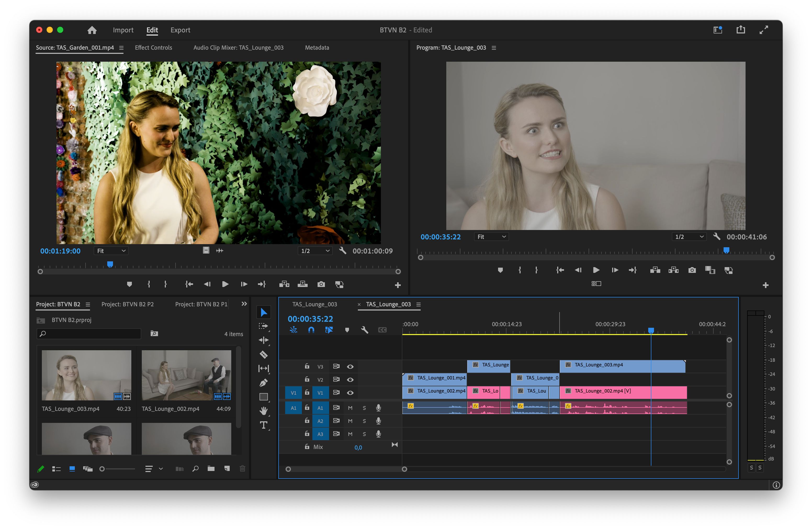The width and height of the screenshot is (812, 529).
Task: Open the Metadata tab
Action: 317,48
